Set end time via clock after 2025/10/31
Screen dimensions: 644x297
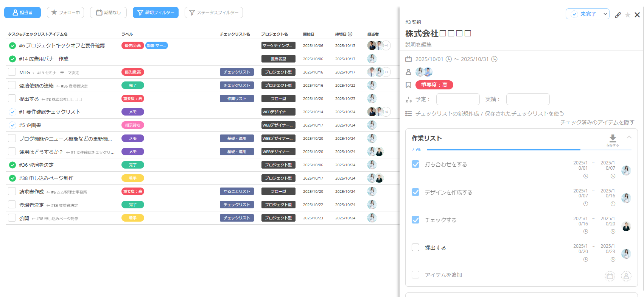494,59
